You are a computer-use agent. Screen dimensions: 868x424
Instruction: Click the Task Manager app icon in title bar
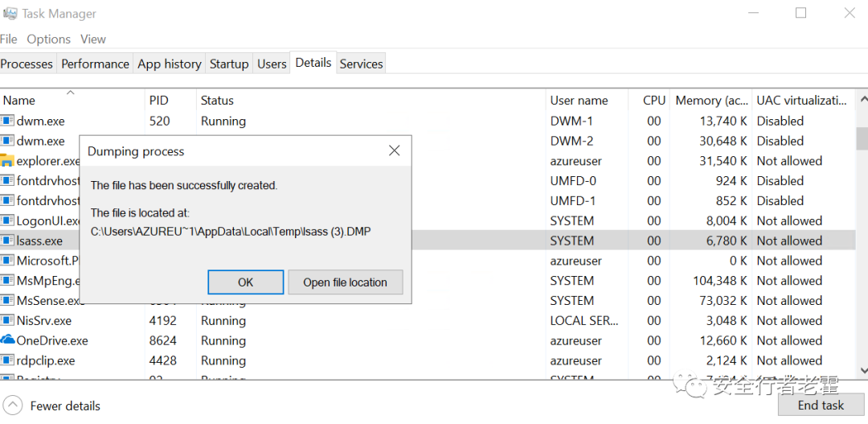[10, 14]
